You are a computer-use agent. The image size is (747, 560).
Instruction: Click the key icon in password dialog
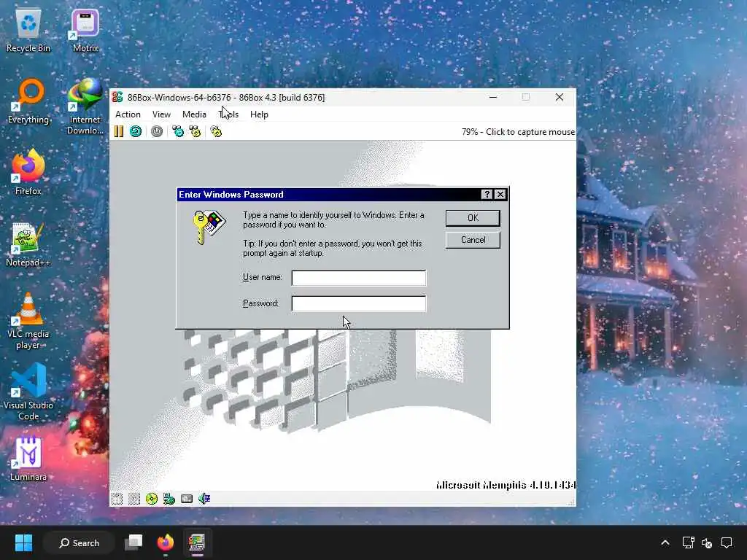[x=209, y=227]
